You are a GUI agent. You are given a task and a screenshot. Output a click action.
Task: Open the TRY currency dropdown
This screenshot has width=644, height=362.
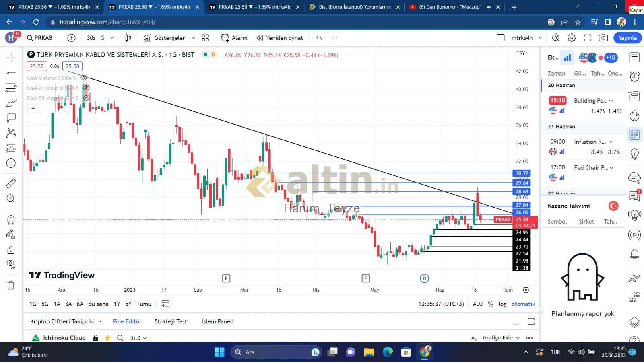[522, 53]
